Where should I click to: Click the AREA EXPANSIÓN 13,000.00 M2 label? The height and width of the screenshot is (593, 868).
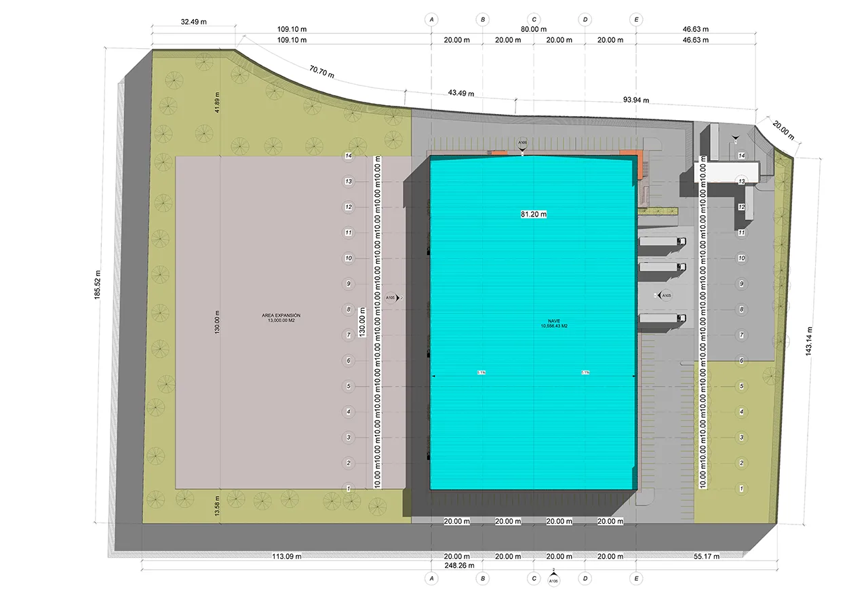point(281,318)
